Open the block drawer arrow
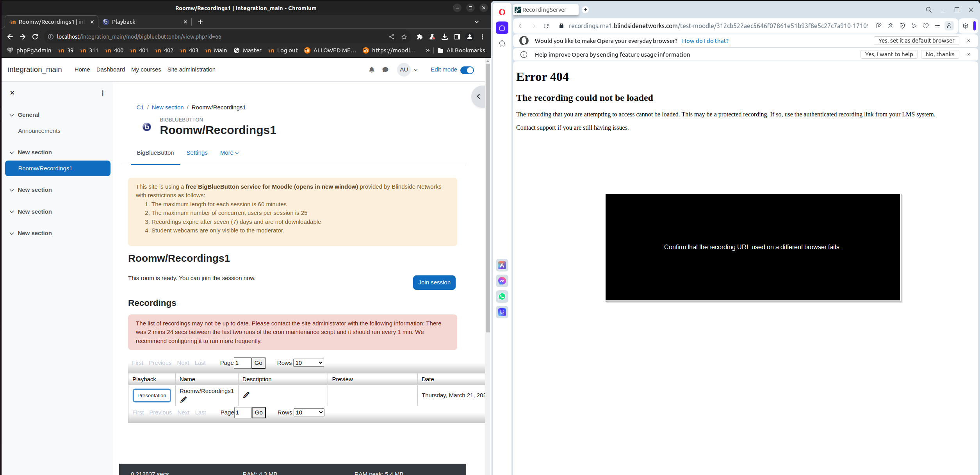 click(x=478, y=96)
